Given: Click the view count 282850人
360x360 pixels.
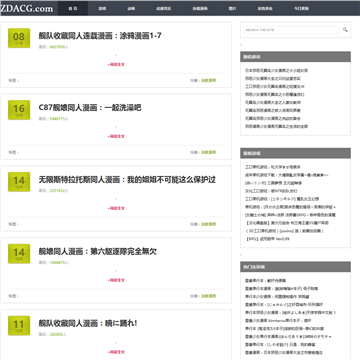Looking at the screenshot, I should [x=58, y=334].
